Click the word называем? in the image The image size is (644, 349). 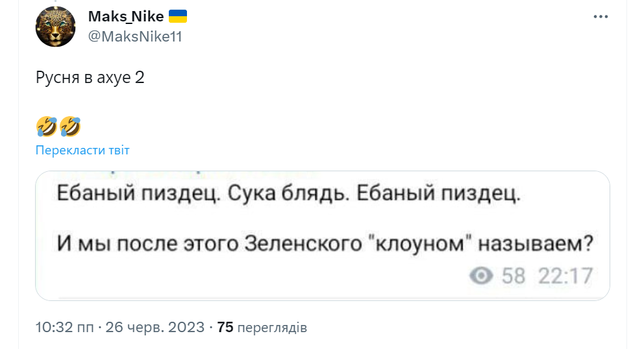[536, 244]
